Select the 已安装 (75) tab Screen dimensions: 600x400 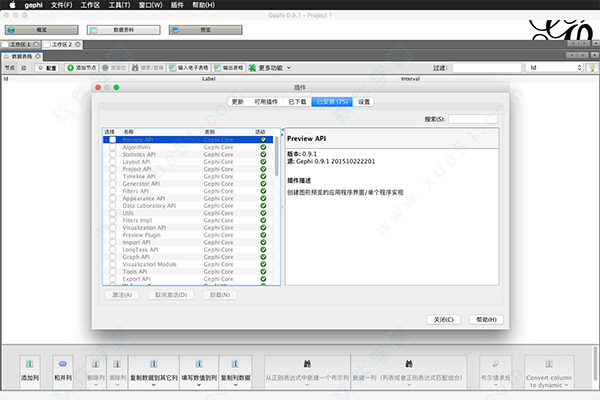[332, 102]
